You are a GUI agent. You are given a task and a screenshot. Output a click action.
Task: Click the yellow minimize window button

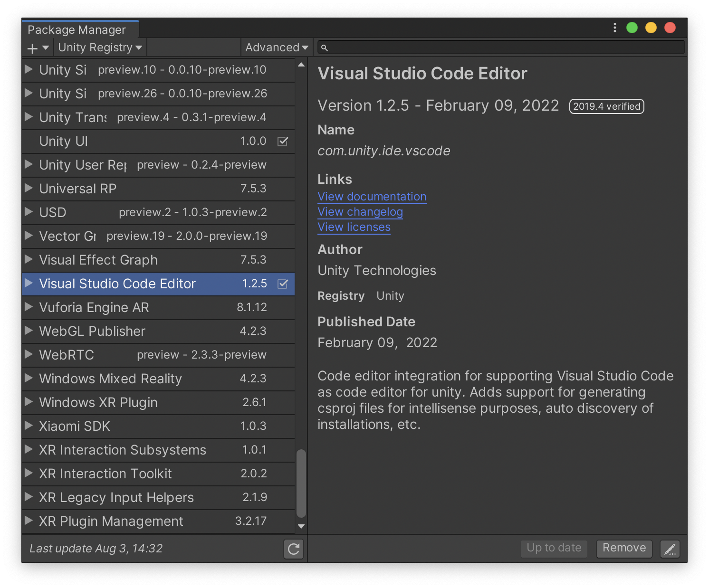click(x=651, y=28)
